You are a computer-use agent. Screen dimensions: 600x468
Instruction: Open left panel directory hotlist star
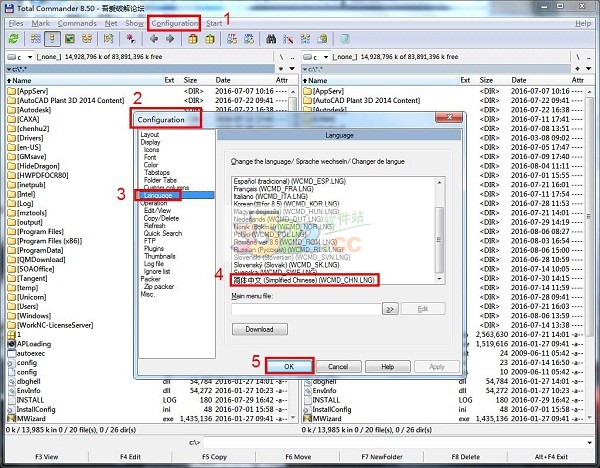(281, 69)
